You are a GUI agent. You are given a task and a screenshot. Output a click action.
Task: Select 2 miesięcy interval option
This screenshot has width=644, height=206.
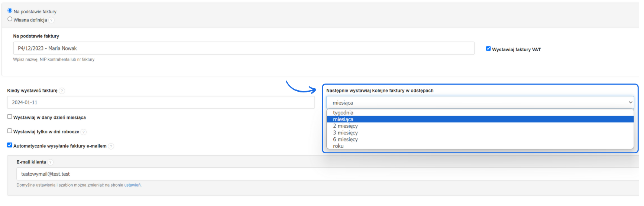345,126
